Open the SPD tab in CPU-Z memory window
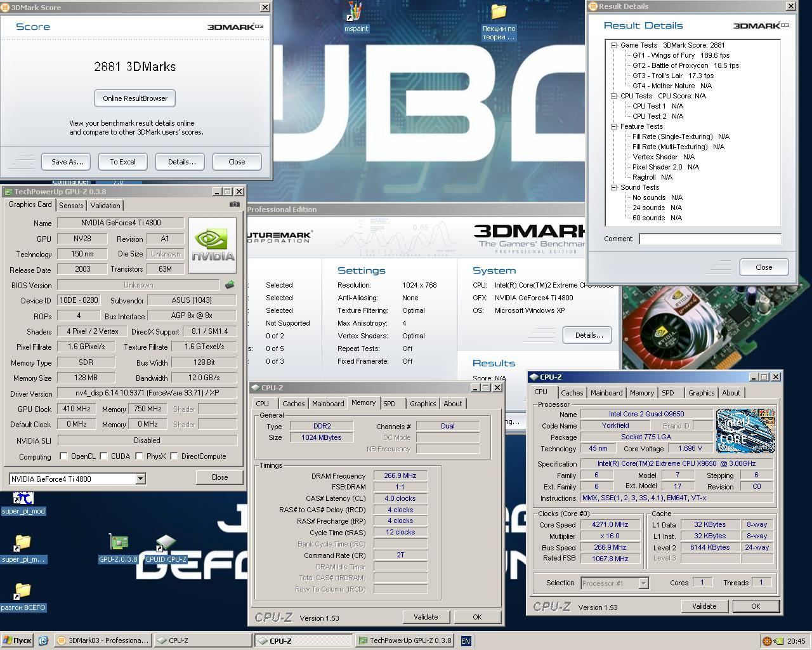 click(x=390, y=404)
